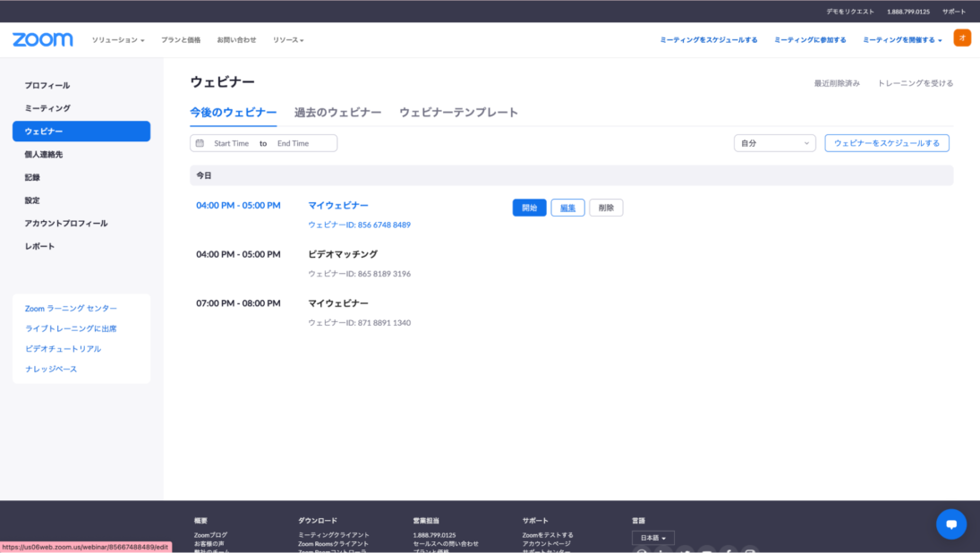980x553 pixels.
Task: Open the お問い合わせ link in the header
Action: [x=236, y=40]
